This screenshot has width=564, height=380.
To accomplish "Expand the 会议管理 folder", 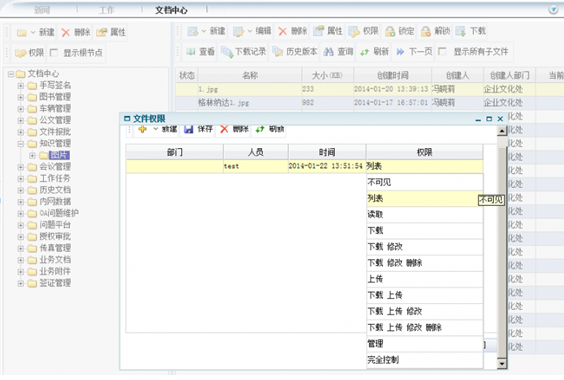I will (x=21, y=167).
